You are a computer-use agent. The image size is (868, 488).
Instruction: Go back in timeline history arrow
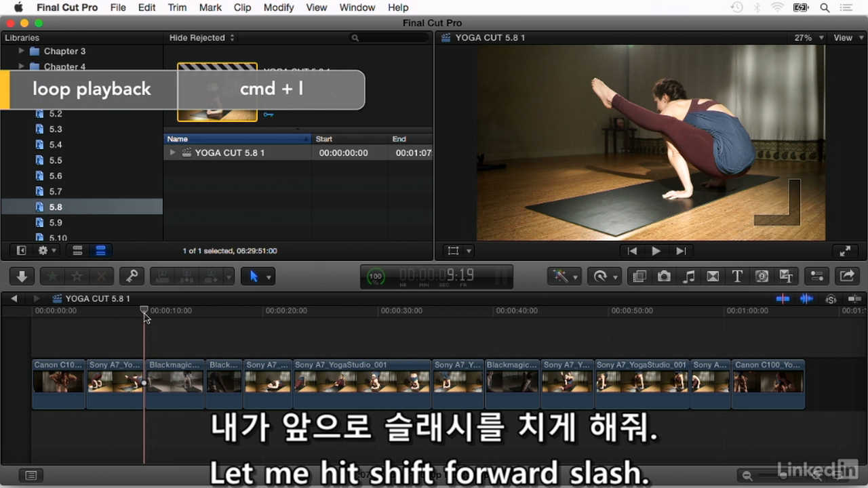[x=14, y=298]
